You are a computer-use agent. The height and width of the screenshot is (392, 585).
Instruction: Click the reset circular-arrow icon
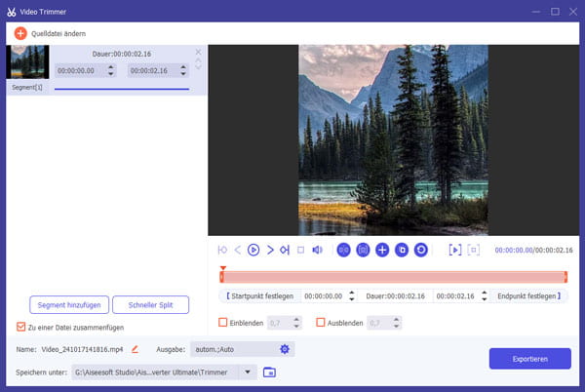tap(420, 250)
